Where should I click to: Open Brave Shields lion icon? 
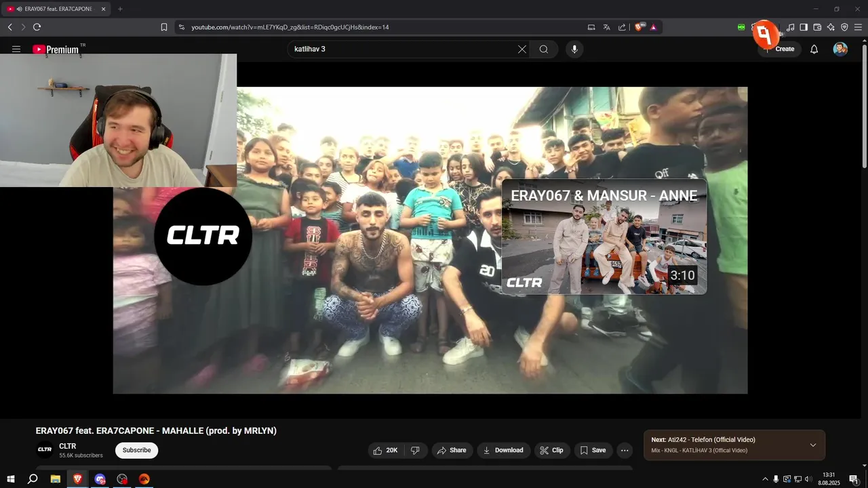(639, 27)
